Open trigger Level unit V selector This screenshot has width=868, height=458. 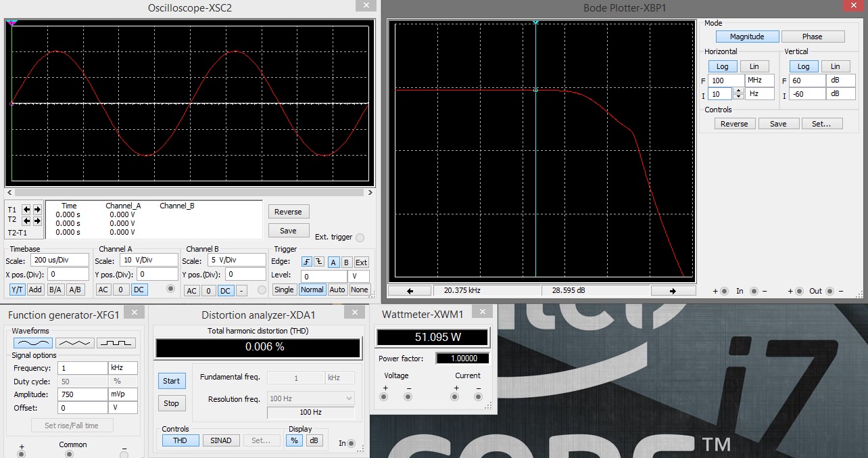point(359,276)
